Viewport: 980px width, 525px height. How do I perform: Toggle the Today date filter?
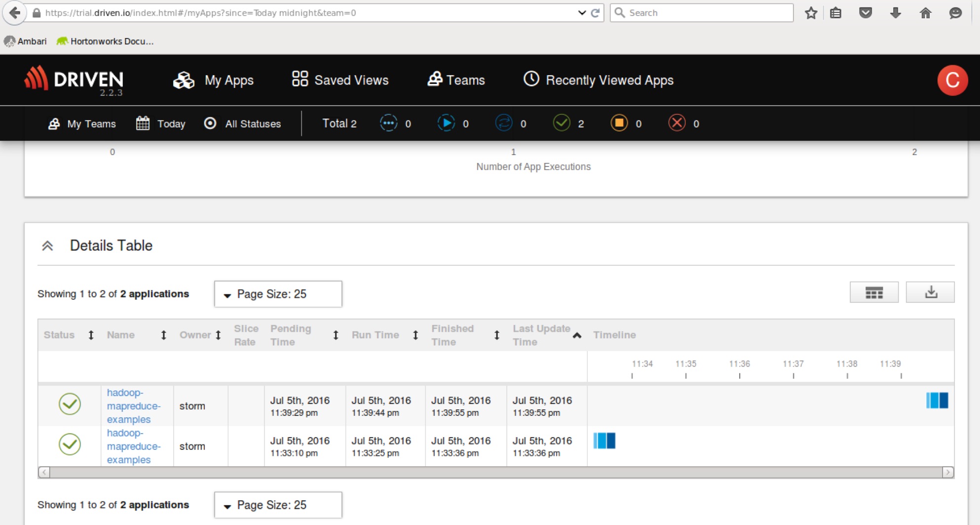coord(160,123)
